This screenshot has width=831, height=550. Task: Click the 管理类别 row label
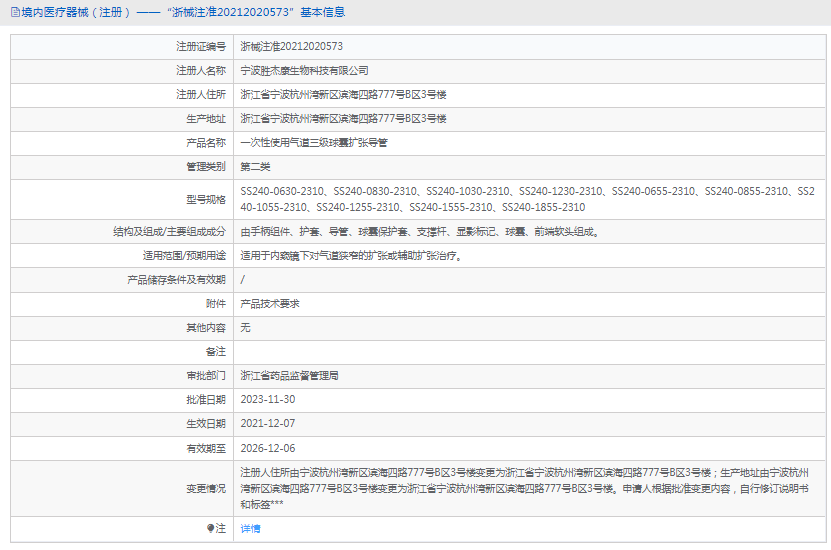tap(206, 167)
